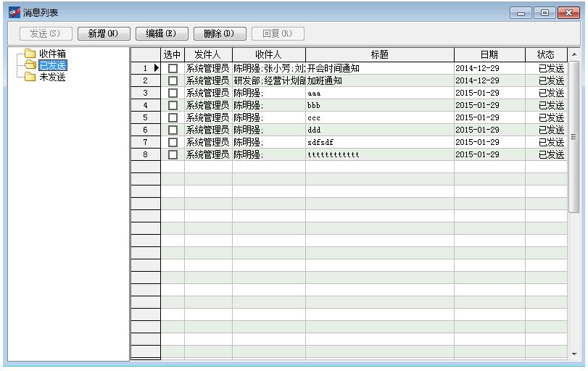The height and width of the screenshot is (371, 588).
Task: Click the 标题 column header
Action: [379, 54]
